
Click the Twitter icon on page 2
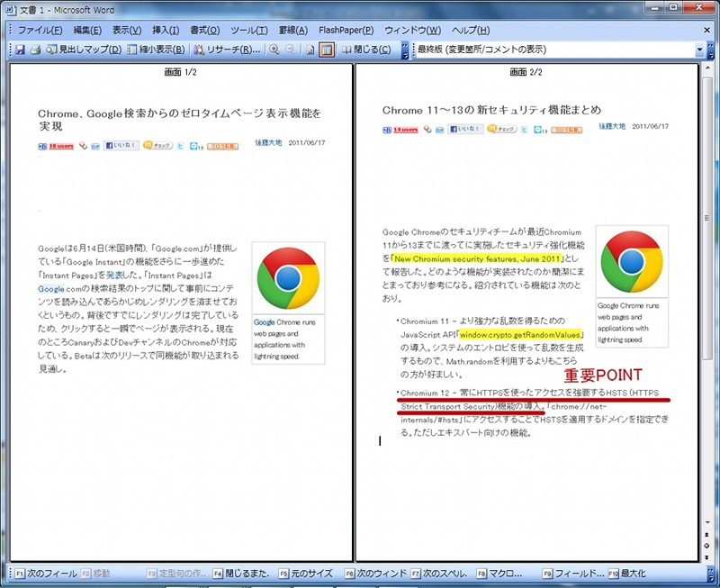[525, 130]
